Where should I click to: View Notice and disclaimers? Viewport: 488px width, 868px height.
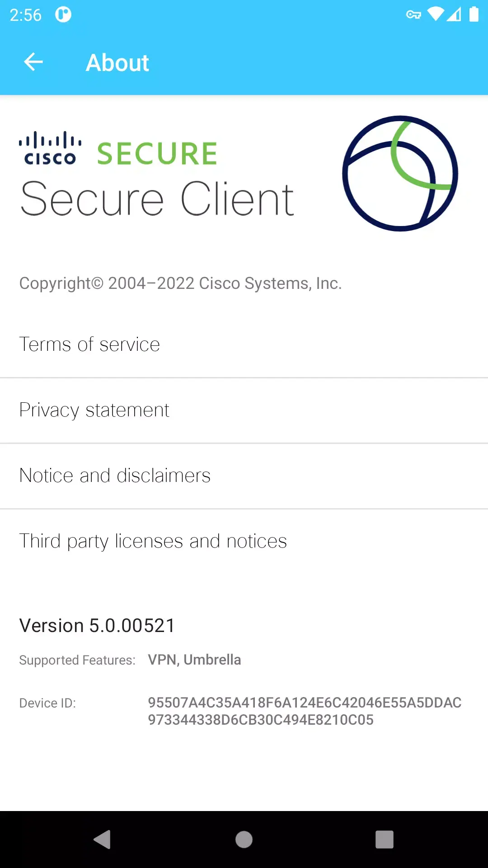click(114, 475)
